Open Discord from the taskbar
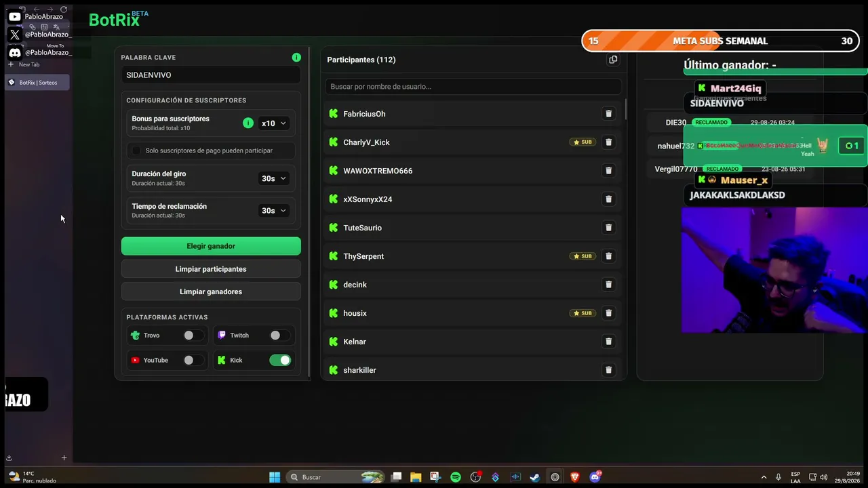The image size is (868, 488). click(595, 477)
